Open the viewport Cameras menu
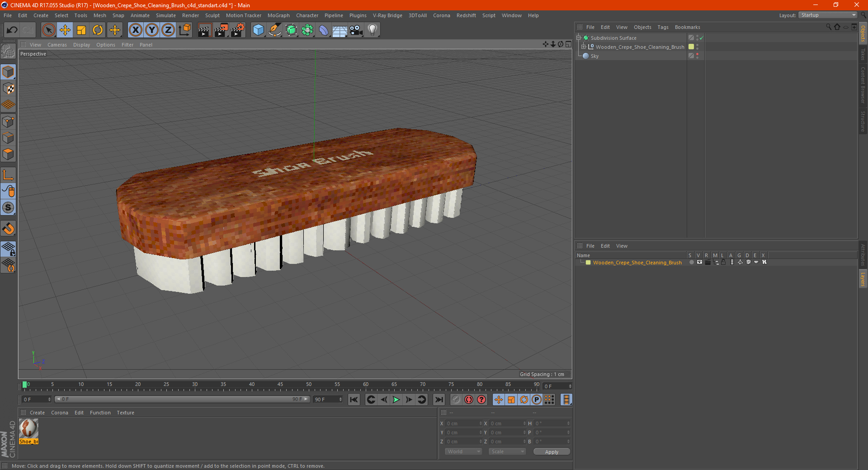 click(57, 45)
